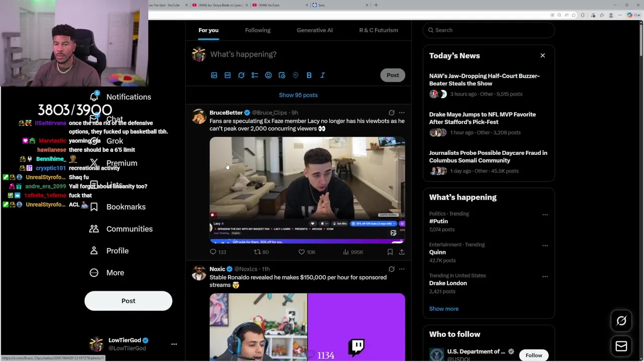Click the search field
The width and height of the screenshot is (644, 362).
pos(489,30)
